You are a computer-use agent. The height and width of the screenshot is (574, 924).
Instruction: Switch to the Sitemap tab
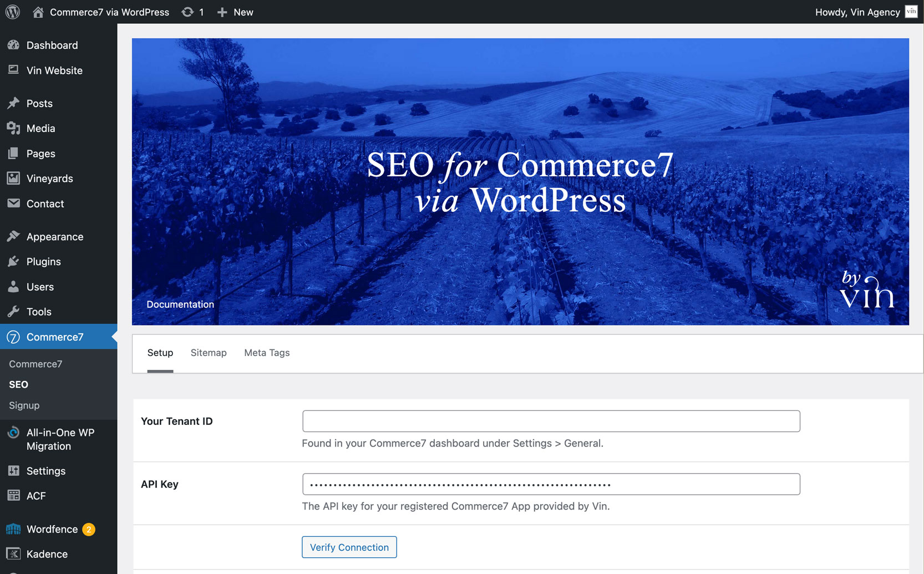coord(209,353)
